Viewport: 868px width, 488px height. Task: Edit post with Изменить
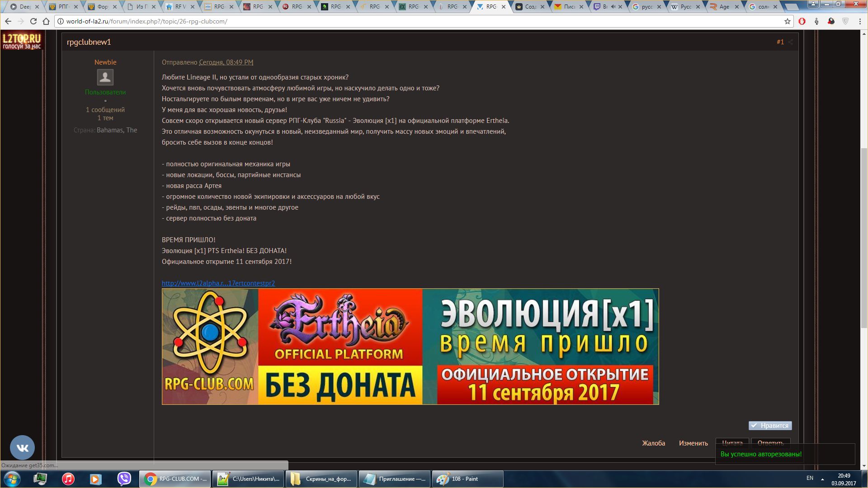pos(693,443)
